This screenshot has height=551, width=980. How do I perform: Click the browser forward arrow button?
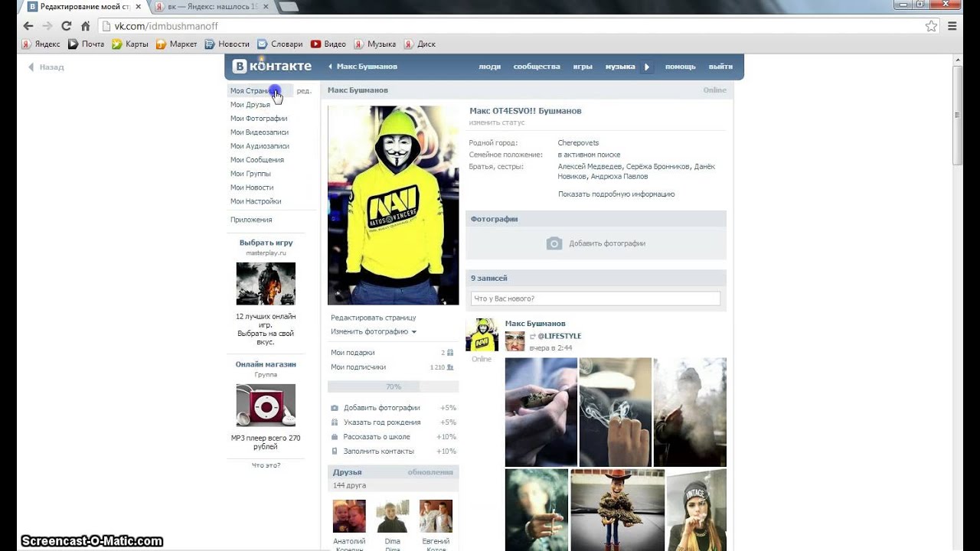47,26
